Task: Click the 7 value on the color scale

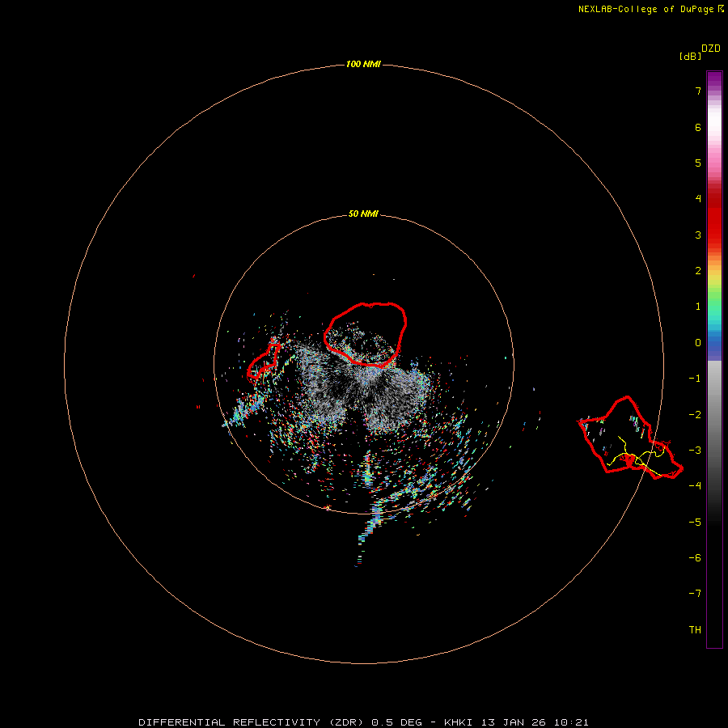Action: [698, 91]
